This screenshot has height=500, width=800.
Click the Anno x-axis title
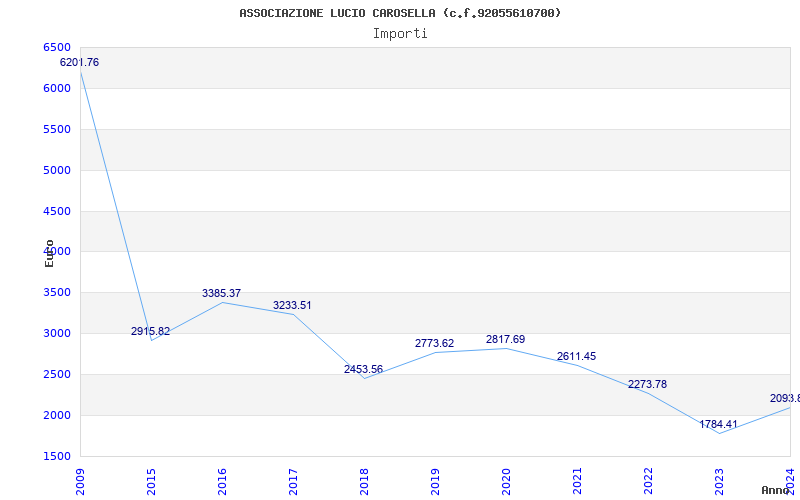[776, 490]
